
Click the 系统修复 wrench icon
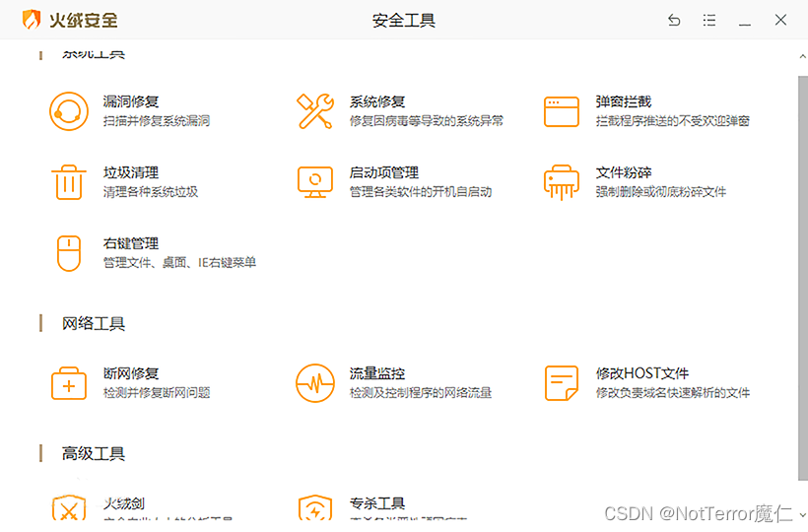(315, 111)
